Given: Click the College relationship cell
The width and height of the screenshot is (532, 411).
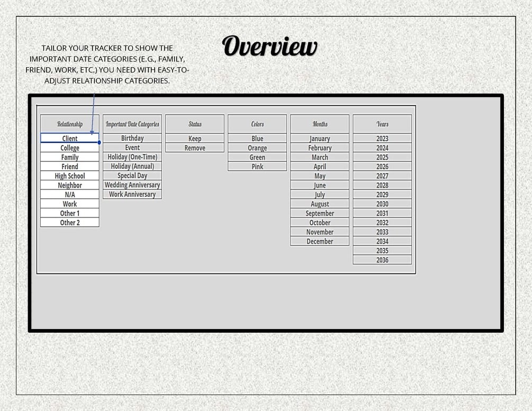Looking at the screenshot, I should point(69,148).
